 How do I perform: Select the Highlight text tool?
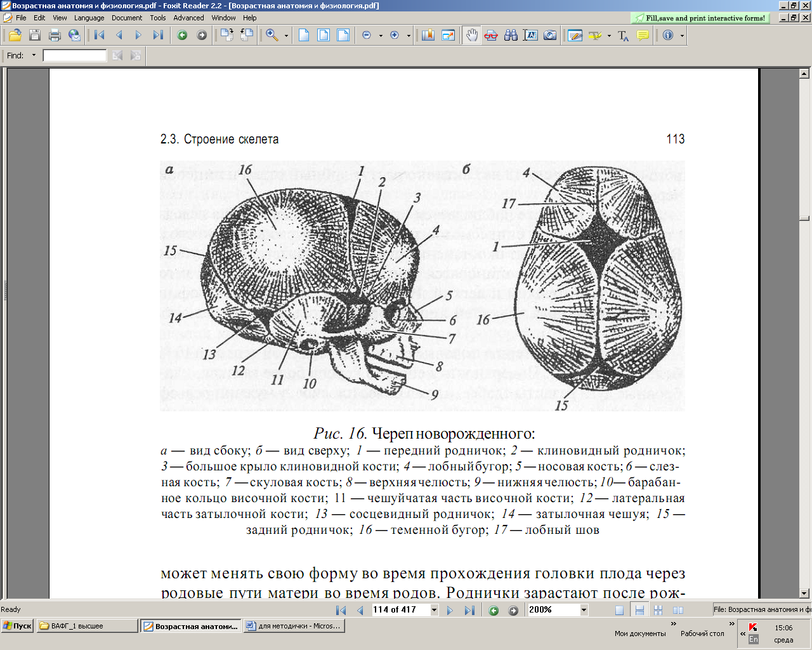tap(594, 36)
